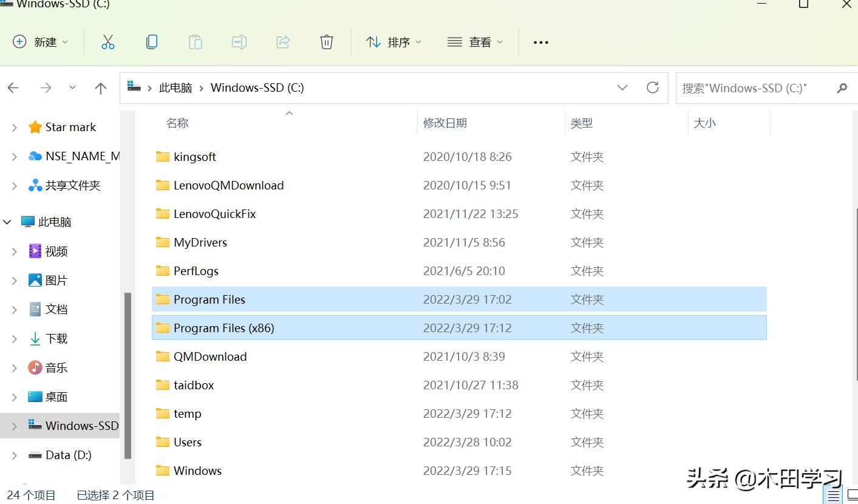Screen dimensions: 858x504
Task: Click the Paste icon in the toolbar
Action: (195, 41)
